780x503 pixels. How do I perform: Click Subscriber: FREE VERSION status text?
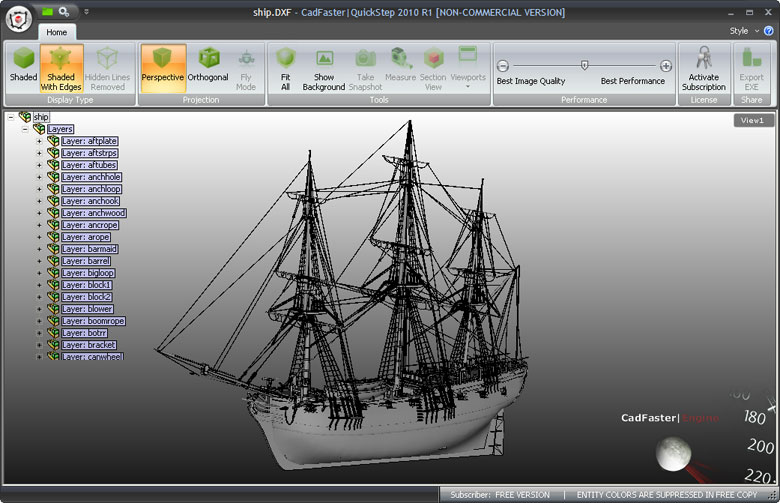tap(500, 495)
